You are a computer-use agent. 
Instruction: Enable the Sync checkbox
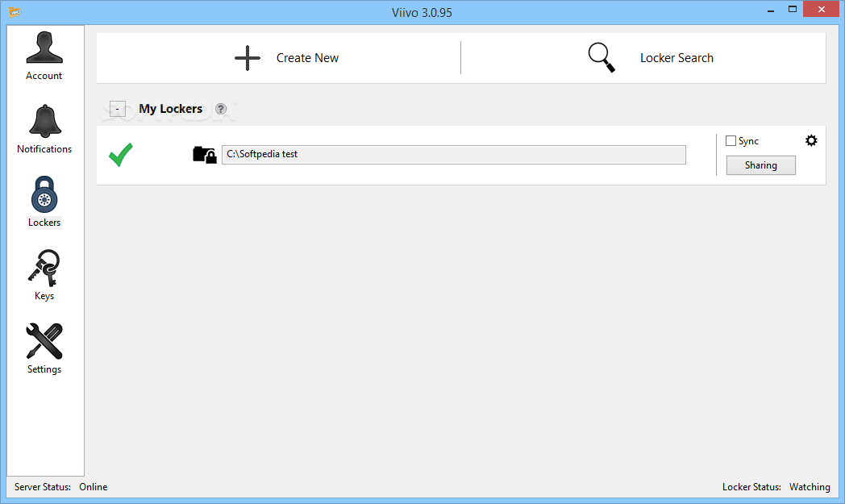pos(731,140)
